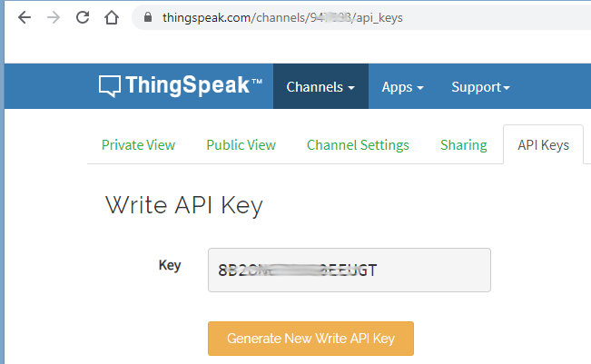Open the Support dropdown menu
Screen dimensions: 591x364
click(480, 86)
